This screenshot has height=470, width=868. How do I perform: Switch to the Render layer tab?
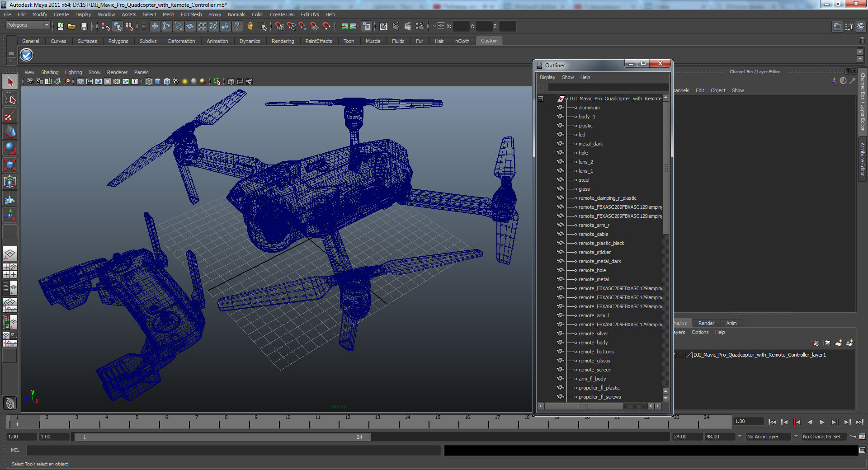[706, 323]
